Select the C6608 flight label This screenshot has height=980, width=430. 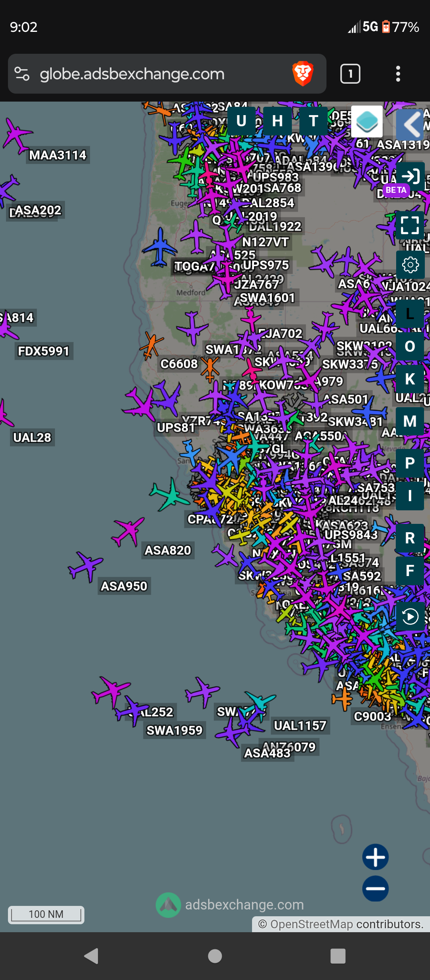point(179,364)
